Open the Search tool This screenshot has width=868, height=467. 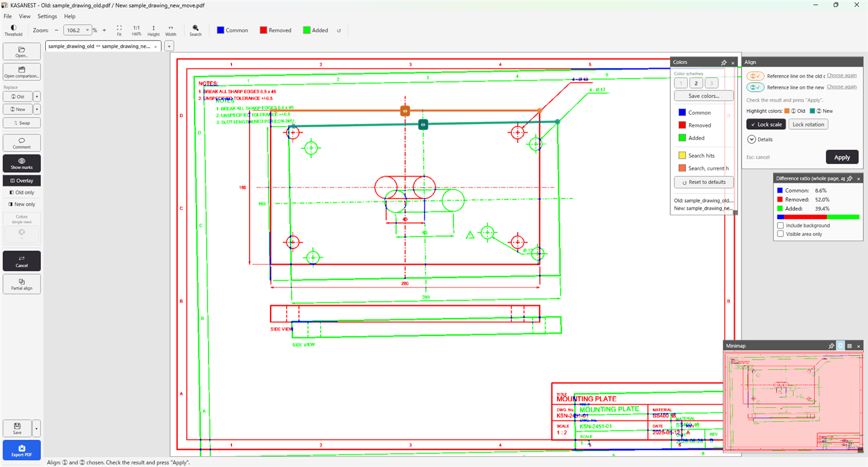coord(196,30)
